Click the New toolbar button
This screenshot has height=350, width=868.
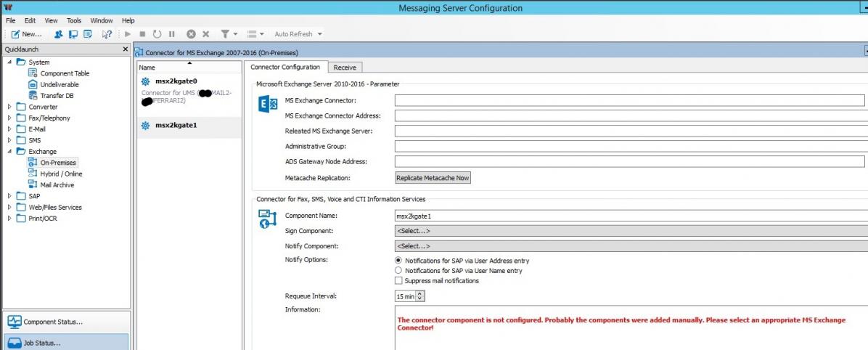[26, 34]
